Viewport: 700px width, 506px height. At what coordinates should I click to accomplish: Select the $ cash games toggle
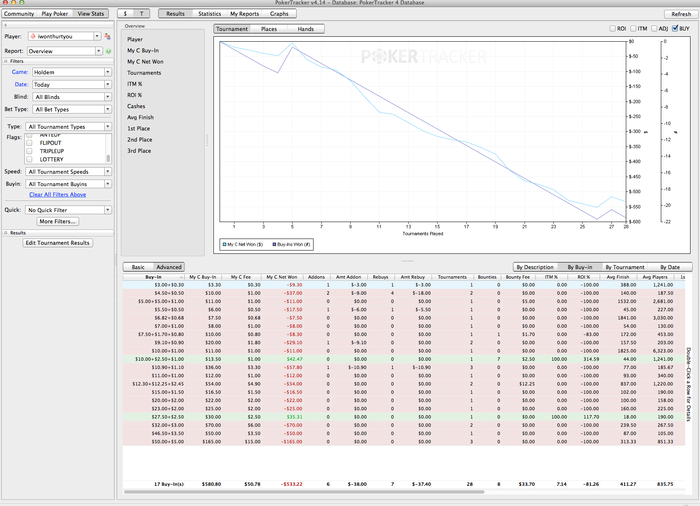pos(125,14)
